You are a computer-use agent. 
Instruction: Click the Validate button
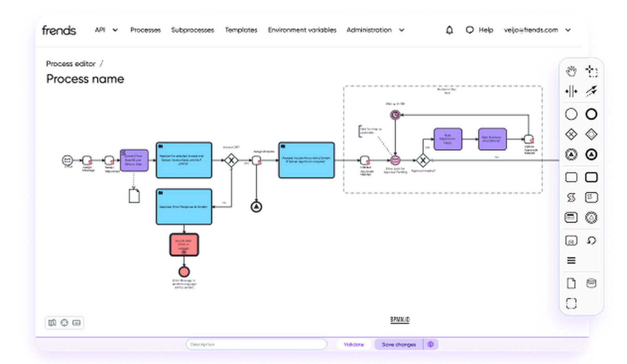point(354,344)
